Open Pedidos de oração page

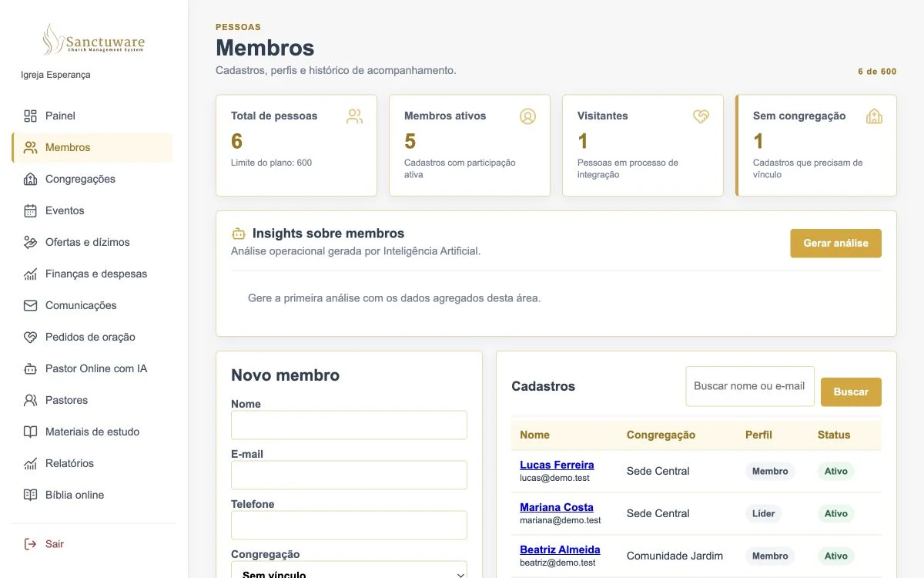coord(92,337)
